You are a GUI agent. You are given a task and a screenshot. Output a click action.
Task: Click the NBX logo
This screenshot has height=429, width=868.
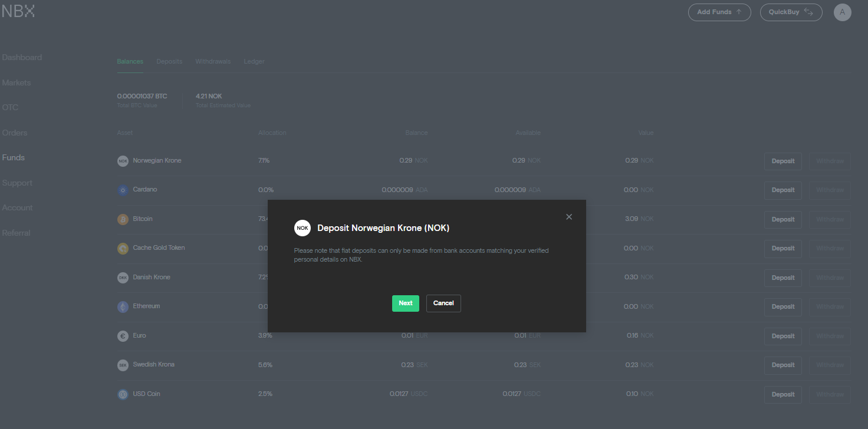18,11
